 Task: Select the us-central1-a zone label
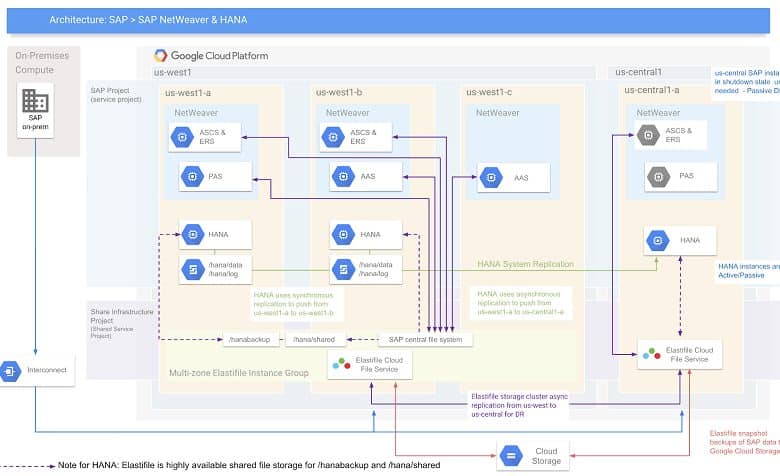652,90
